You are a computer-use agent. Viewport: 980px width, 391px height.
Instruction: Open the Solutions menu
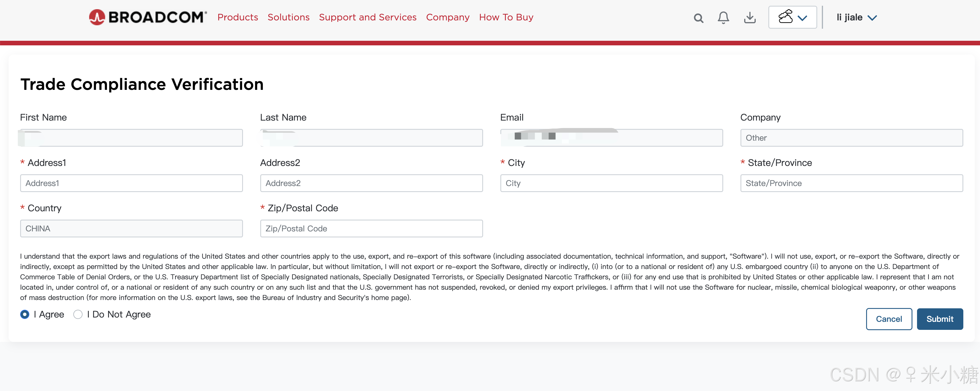coord(288,17)
